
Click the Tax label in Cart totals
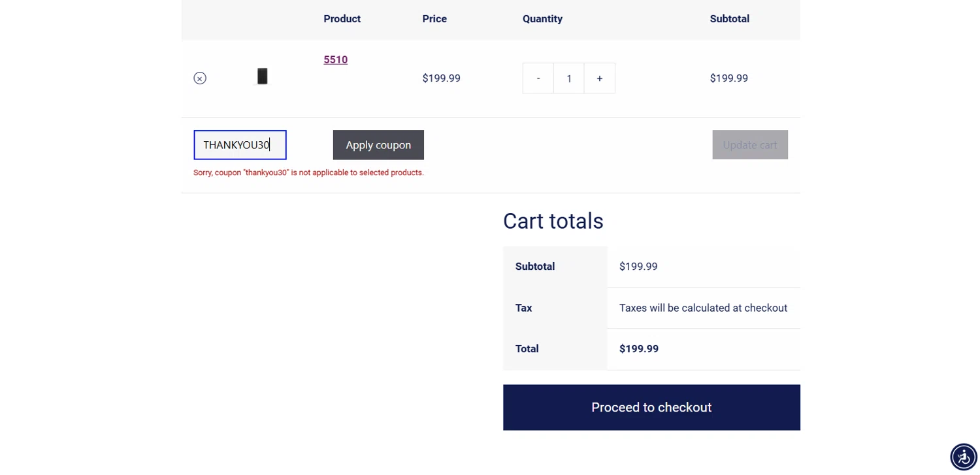(523, 308)
